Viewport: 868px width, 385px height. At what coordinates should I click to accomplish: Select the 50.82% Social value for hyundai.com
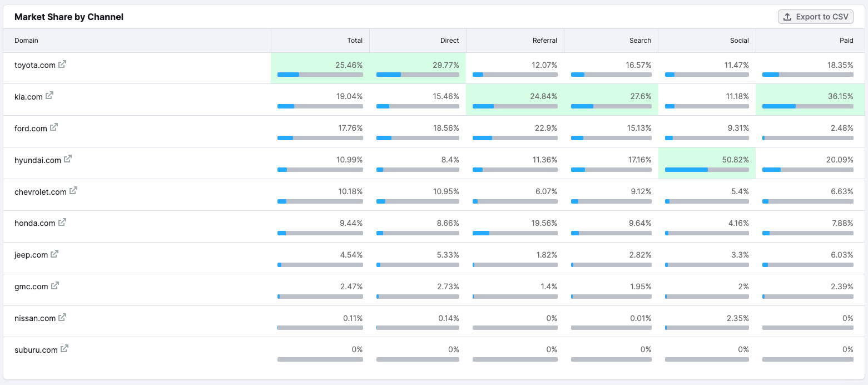tap(736, 160)
